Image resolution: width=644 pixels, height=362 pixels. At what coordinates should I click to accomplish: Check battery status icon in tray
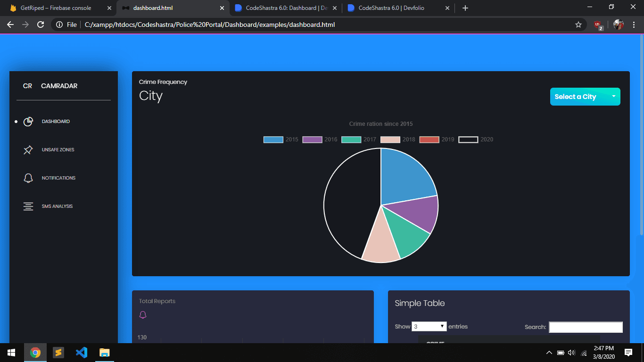point(561,353)
